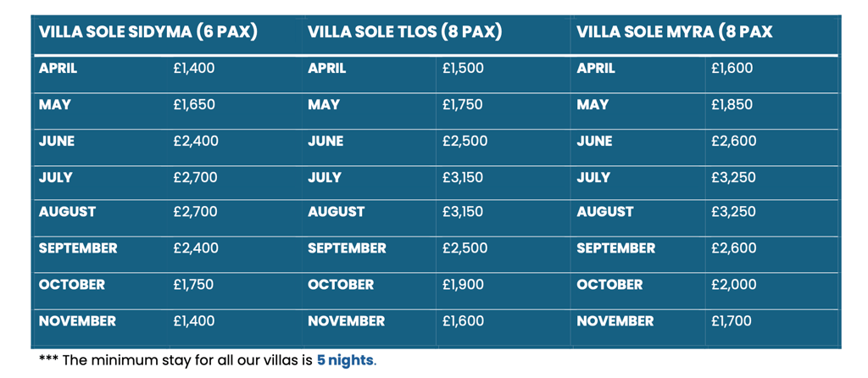Click Tlos August price £3,150
This screenshot has height=378, width=868.
click(463, 212)
